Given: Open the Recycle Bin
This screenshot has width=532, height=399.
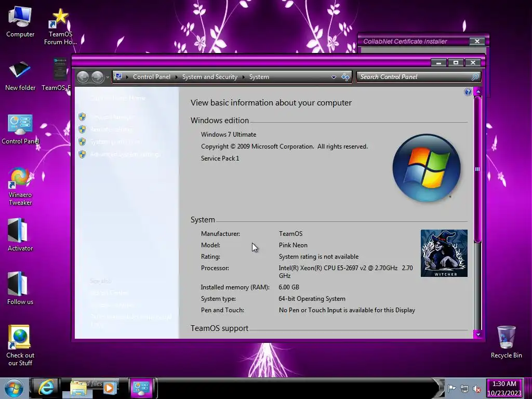Looking at the screenshot, I should (x=506, y=342).
